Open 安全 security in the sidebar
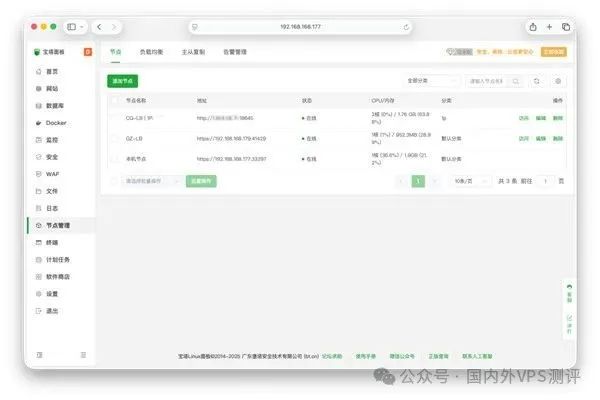This screenshot has height=400, width=600. point(52,157)
